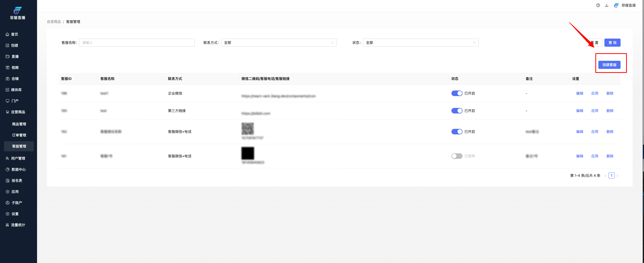Image resolution: width=644 pixels, height=263 pixels.
Task: Click 编辑 link in the 企业微信 row
Action: tap(579, 93)
